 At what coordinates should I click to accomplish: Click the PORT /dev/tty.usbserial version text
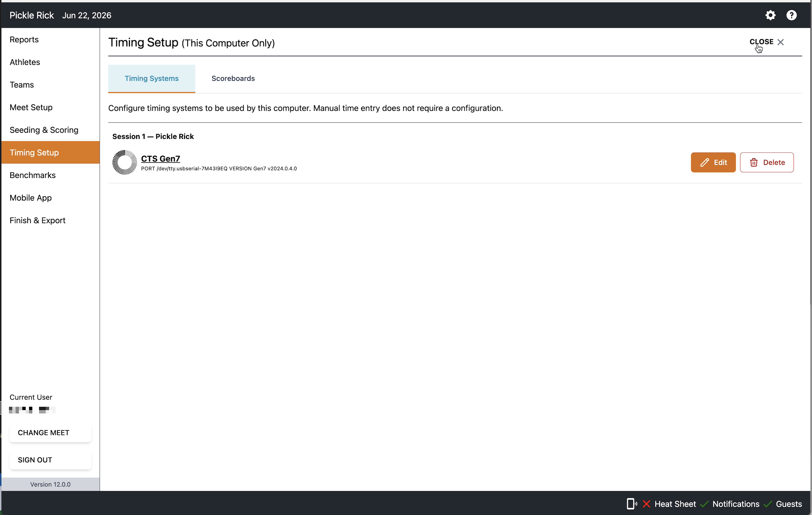(219, 169)
